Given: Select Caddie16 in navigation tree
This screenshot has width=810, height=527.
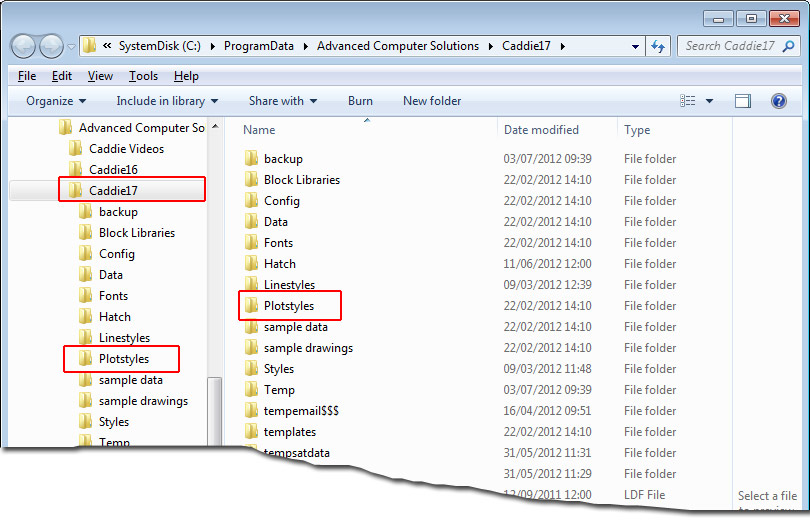Looking at the screenshot, I should [x=103, y=169].
